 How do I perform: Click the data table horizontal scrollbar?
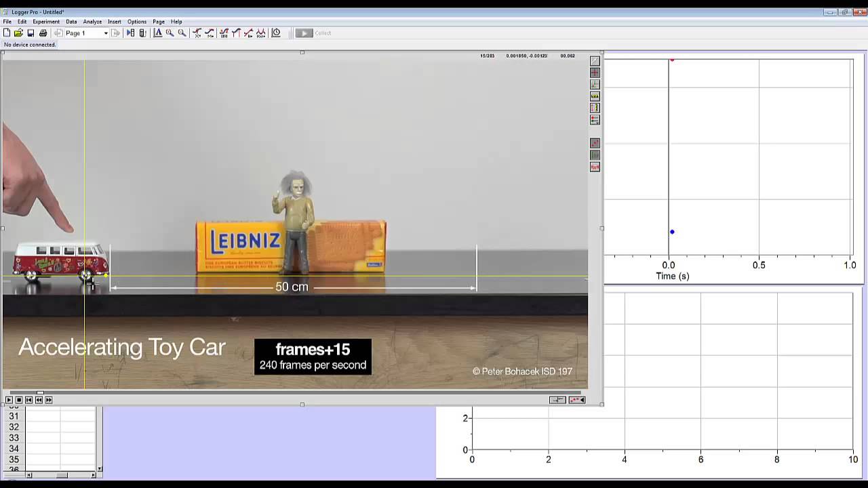coord(62,475)
